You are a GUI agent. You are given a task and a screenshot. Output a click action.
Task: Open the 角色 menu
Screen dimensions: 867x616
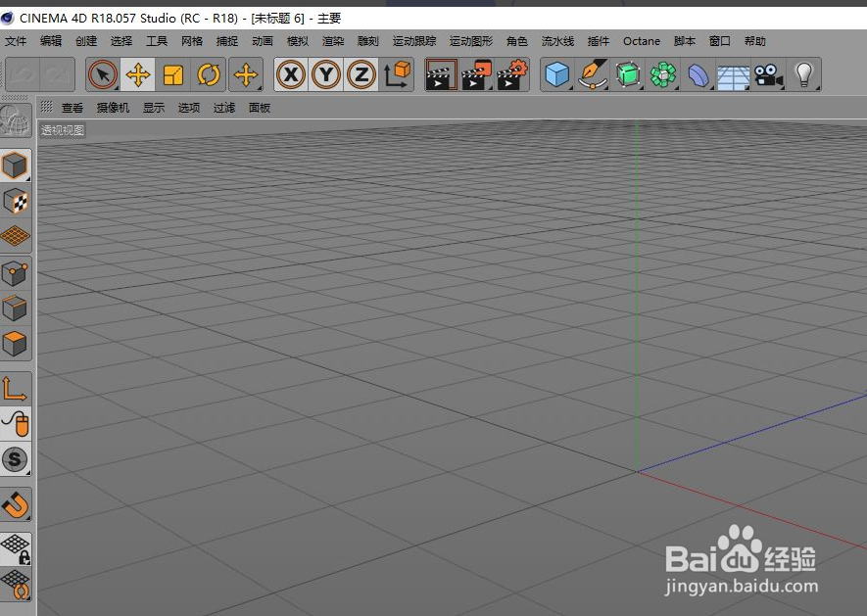point(517,41)
